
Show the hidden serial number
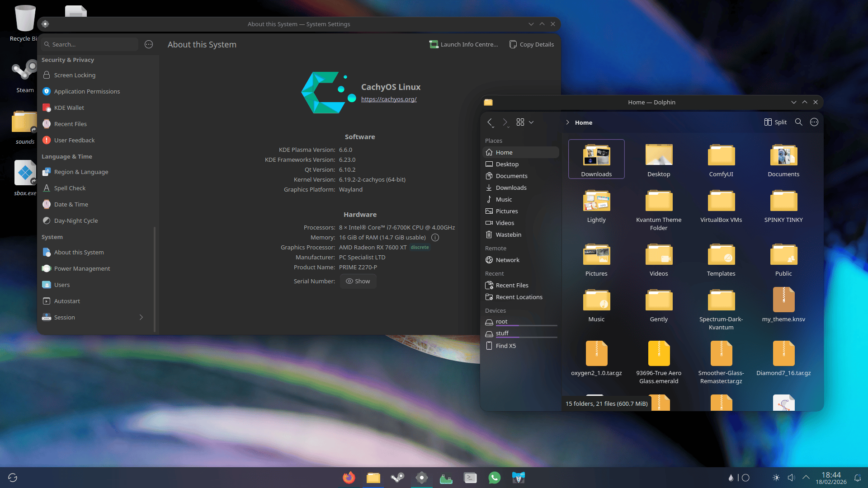click(x=358, y=281)
